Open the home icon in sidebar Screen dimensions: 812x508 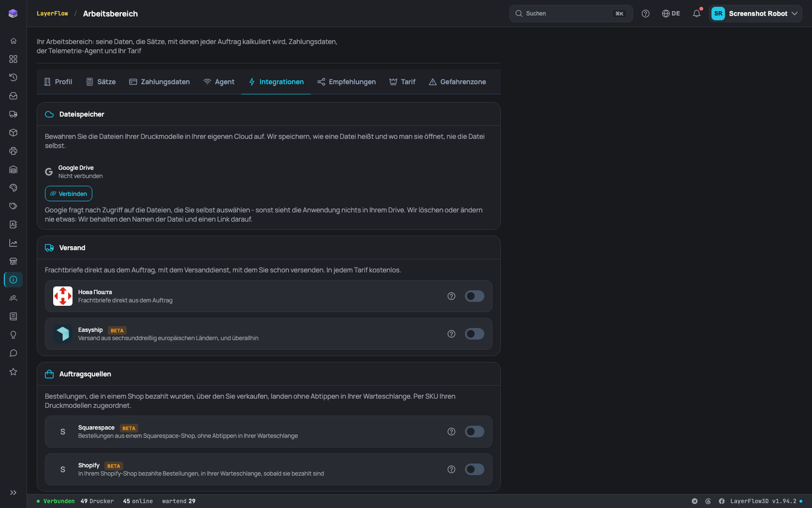pos(13,41)
